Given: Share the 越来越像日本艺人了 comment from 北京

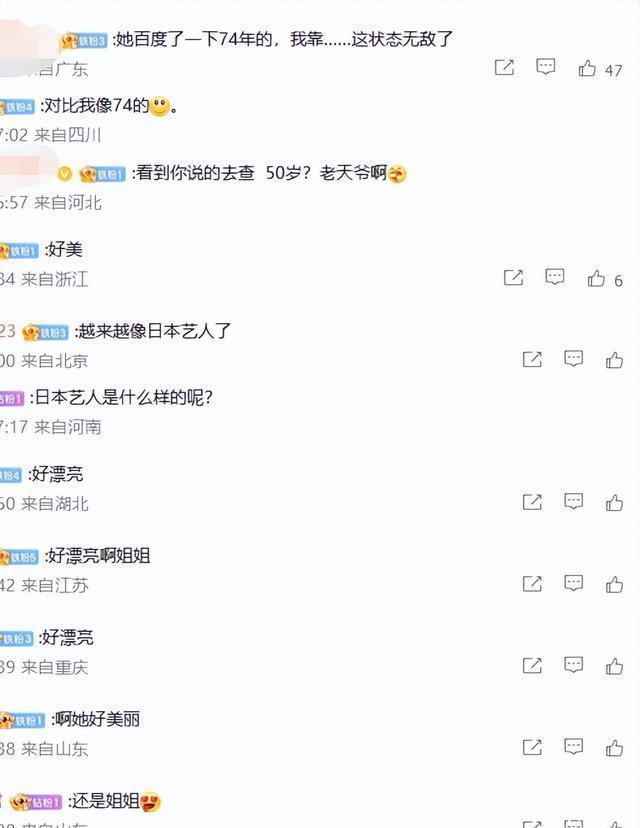Looking at the screenshot, I should (x=532, y=359).
